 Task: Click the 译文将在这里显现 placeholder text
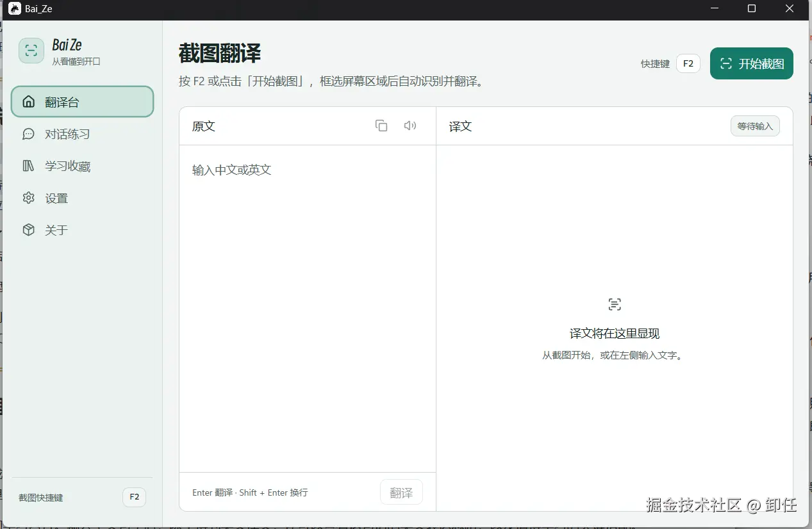[615, 334]
